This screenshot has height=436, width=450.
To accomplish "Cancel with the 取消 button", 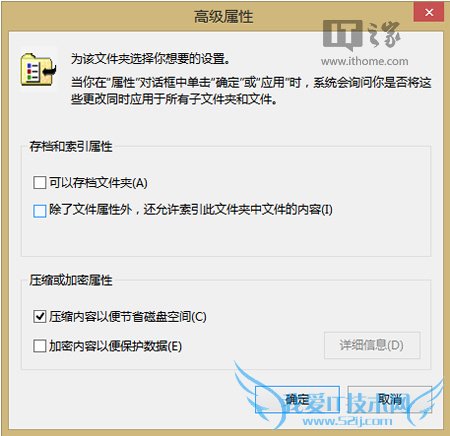I will [x=390, y=399].
